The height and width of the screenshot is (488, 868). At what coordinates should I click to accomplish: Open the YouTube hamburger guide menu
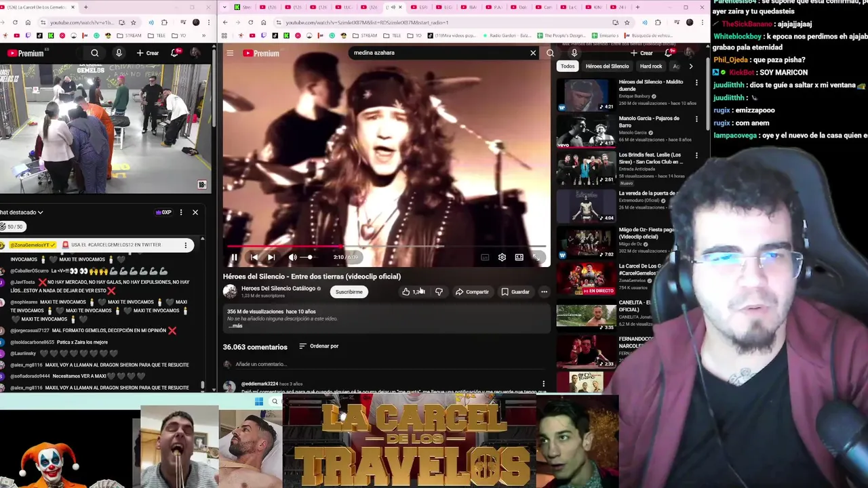coord(230,53)
